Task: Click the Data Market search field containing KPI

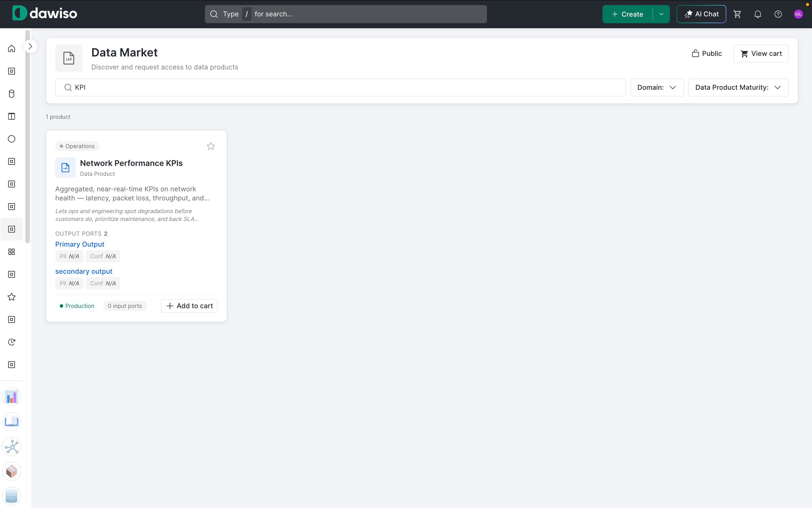Action: point(340,87)
